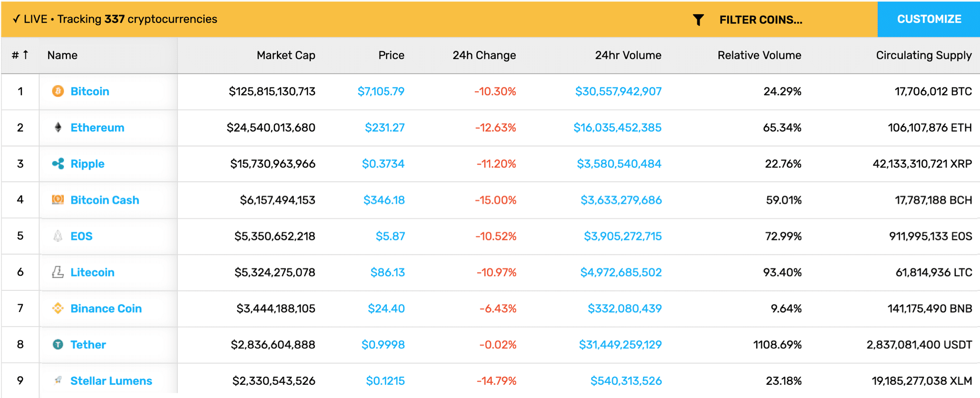The height and width of the screenshot is (398, 980).
Task: Click the EOS logo icon
Action: (58, 236)
